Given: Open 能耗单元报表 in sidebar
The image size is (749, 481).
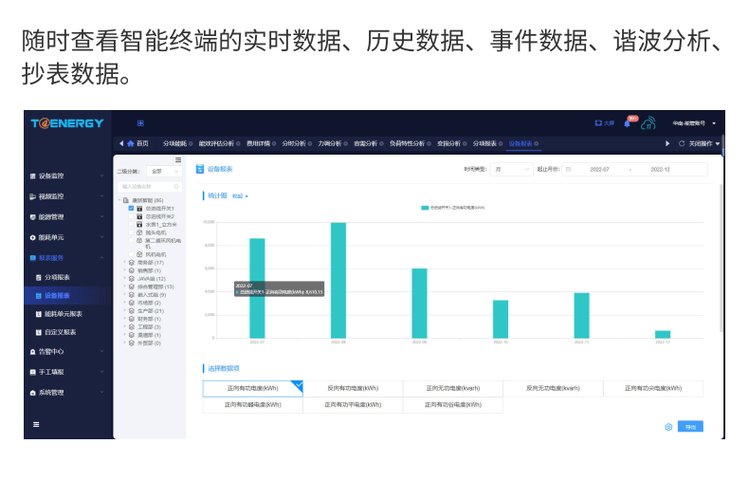Looking at the screenshot, I should pyautogui.click(x=64, y=314).
